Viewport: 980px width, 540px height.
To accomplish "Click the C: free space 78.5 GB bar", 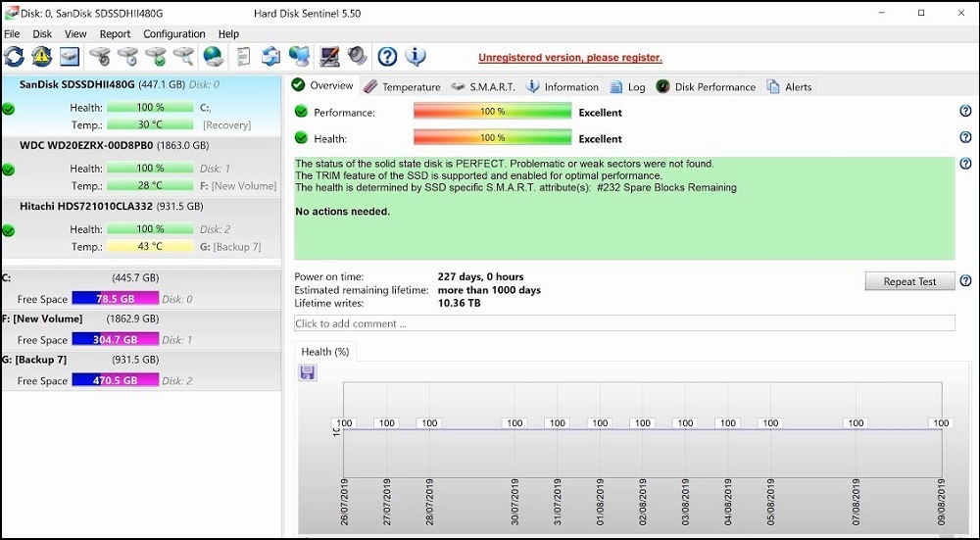I will pos(116,299).
